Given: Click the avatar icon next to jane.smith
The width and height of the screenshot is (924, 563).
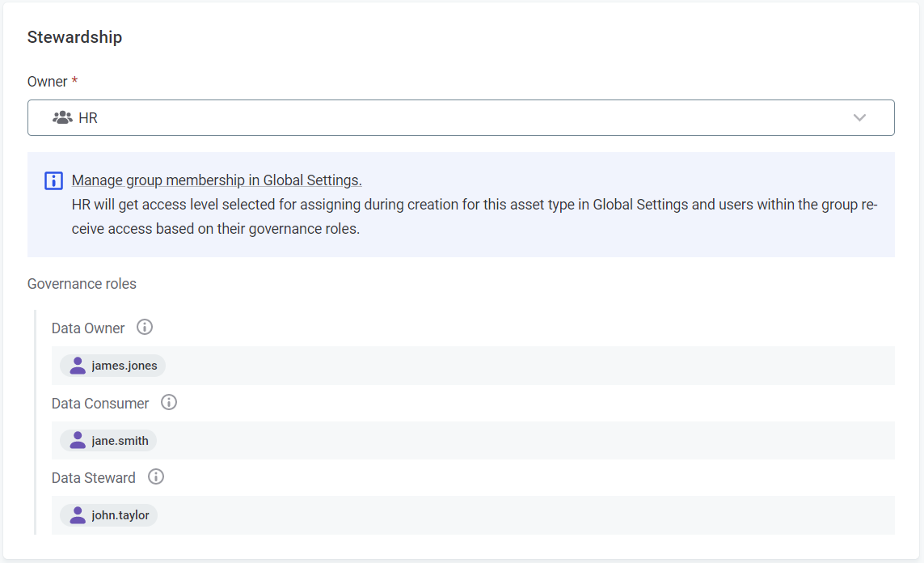Looking at the screenshot, I should coord(78,440).
